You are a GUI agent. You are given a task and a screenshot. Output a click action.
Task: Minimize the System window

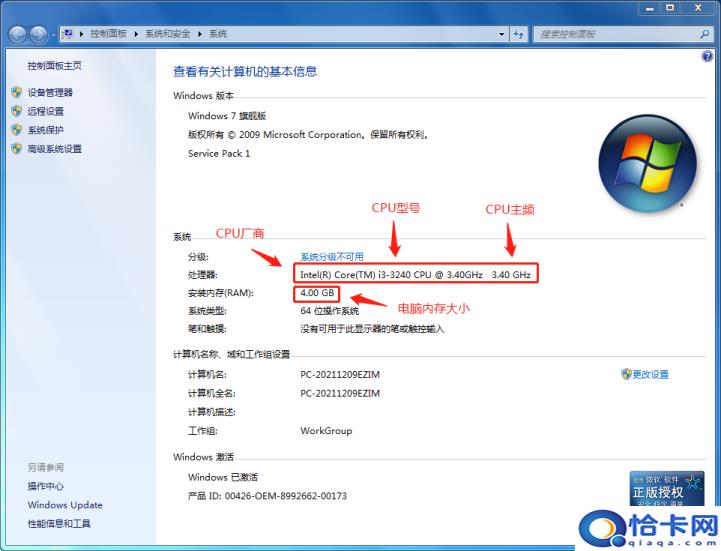click(x=649, y=8)
